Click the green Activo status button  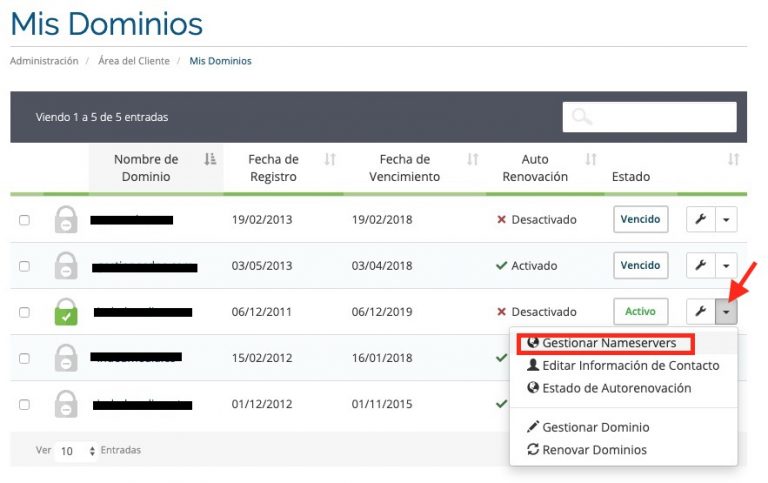pyautogui.click(x=640, y=312)
